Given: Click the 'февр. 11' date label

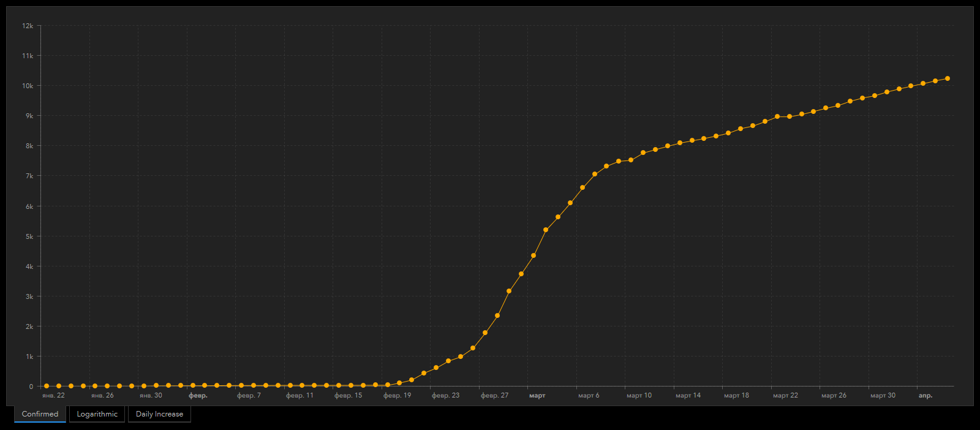Looking at the screenshot, I should [x=300, y=396].
